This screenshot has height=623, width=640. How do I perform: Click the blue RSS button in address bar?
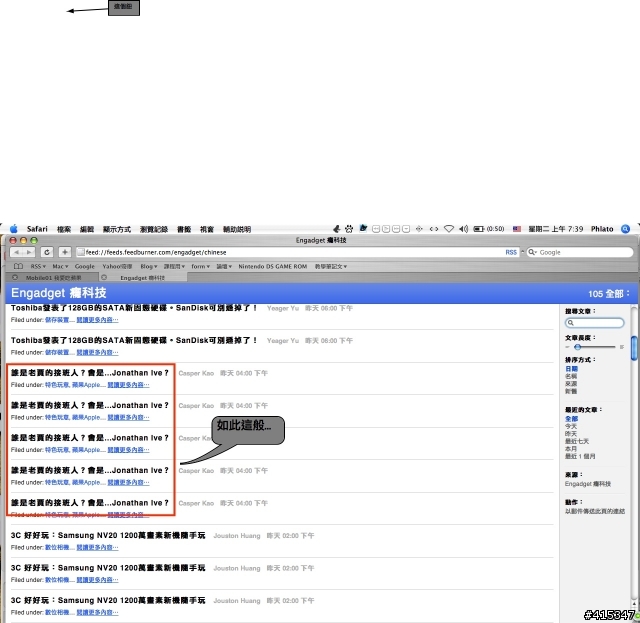(511, 252)
